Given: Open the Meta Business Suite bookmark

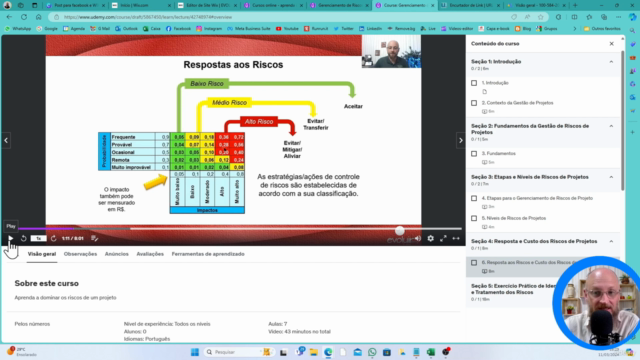Looking at the screenshot, I should tap(249, 29).
